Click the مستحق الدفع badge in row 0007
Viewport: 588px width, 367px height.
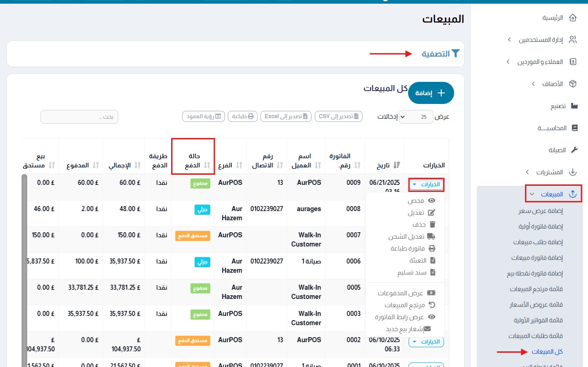tap(193, 236)
